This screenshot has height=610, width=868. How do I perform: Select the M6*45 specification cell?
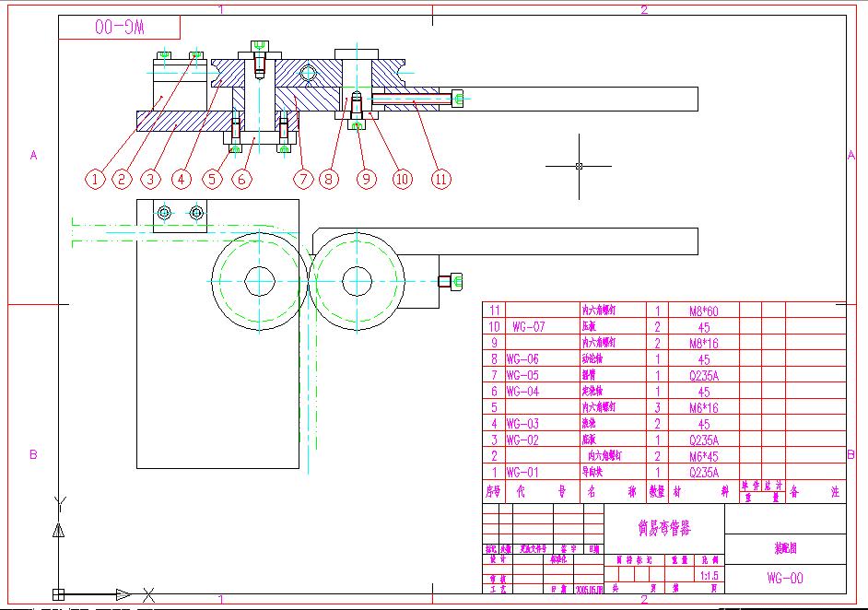pos(704,456)
